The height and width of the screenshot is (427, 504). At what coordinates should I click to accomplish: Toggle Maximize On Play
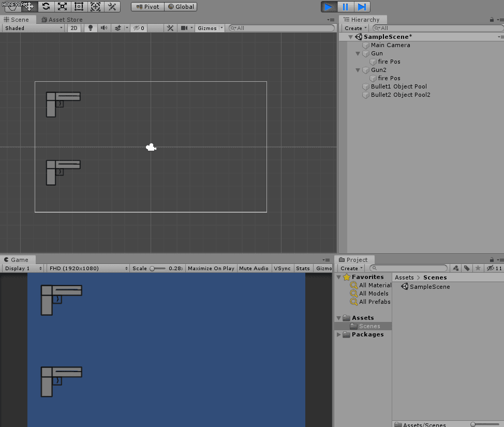click(x=211, y=268)
